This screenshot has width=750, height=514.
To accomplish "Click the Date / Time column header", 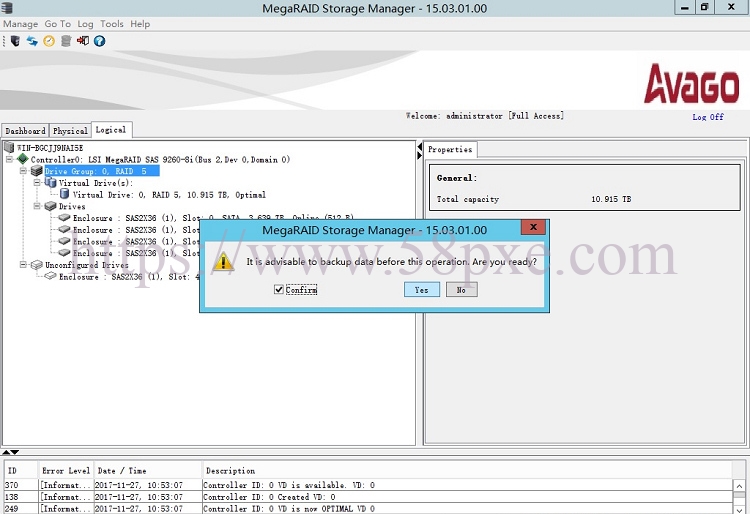I will pyautogui.click(x=147, y=470).
